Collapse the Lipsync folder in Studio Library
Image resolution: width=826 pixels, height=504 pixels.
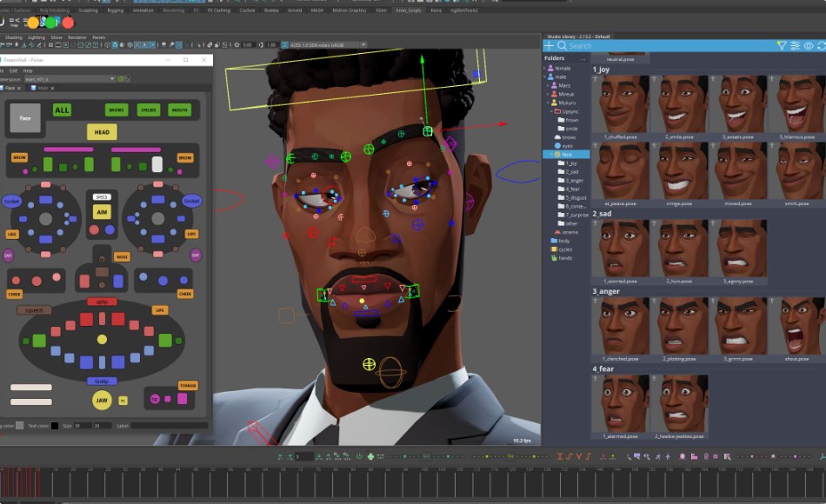[551, 111]
